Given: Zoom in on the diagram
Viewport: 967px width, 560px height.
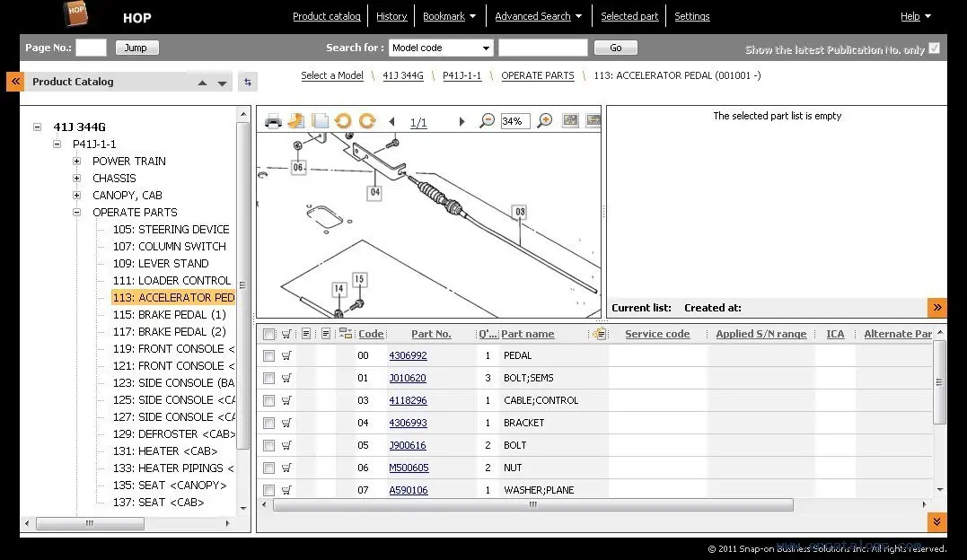Looking at the screenshot, I should [544, 121].
